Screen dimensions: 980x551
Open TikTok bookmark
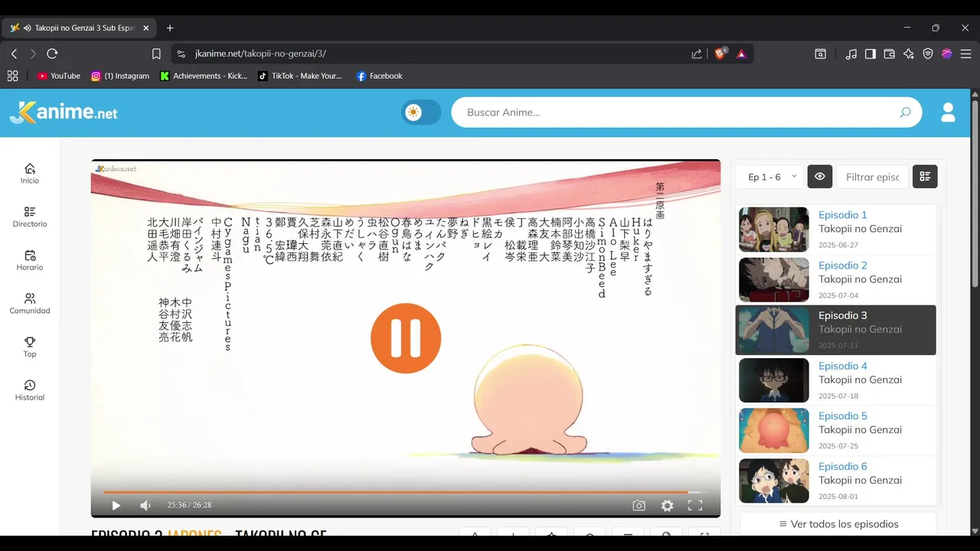pyautogui.click(x=300, y=76)
